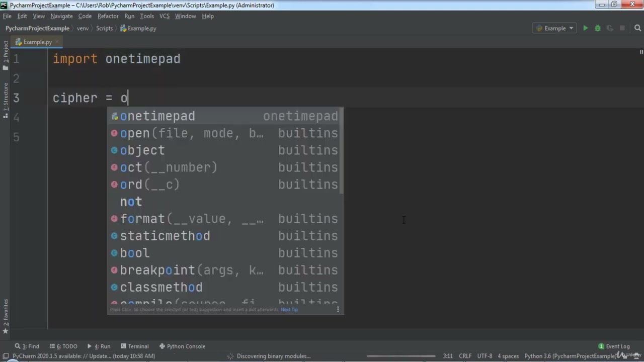Open the UTF-8 encoding selector
The width and height of the screenshot is (644, 362).
pos(485,356)
